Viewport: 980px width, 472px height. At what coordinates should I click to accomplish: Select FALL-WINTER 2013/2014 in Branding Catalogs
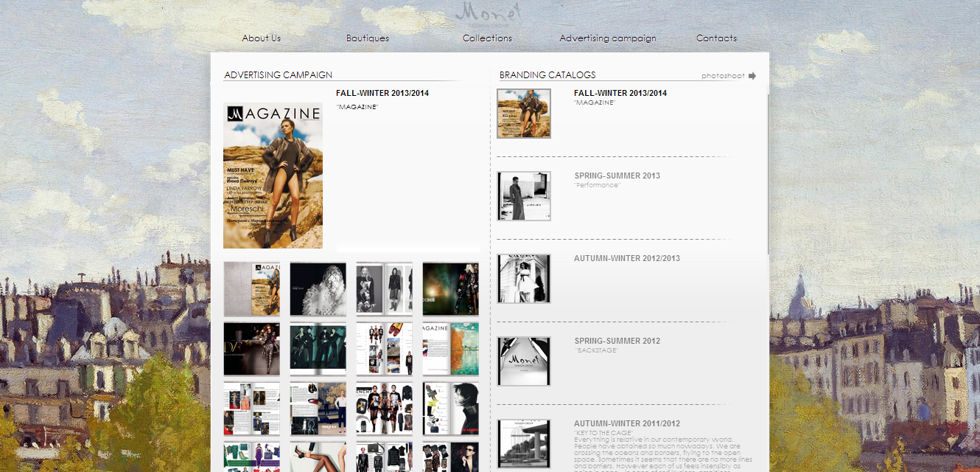620,93
